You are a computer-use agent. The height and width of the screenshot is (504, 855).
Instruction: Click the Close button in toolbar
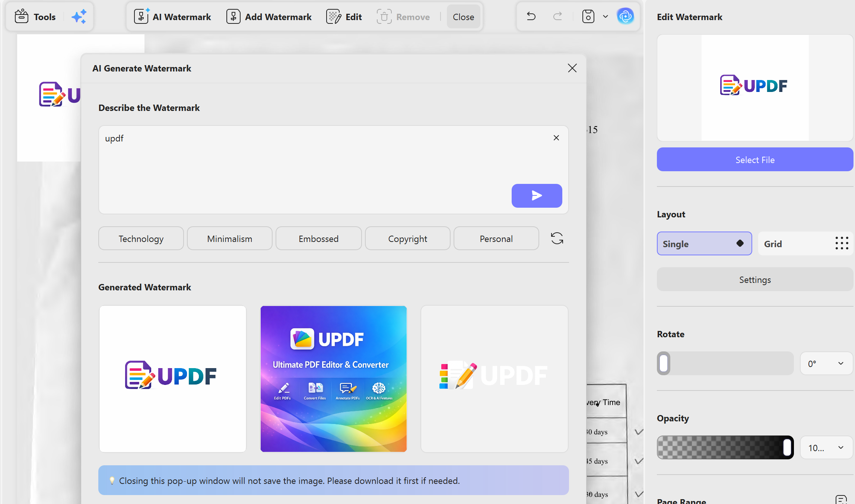(x=463, y=17)
